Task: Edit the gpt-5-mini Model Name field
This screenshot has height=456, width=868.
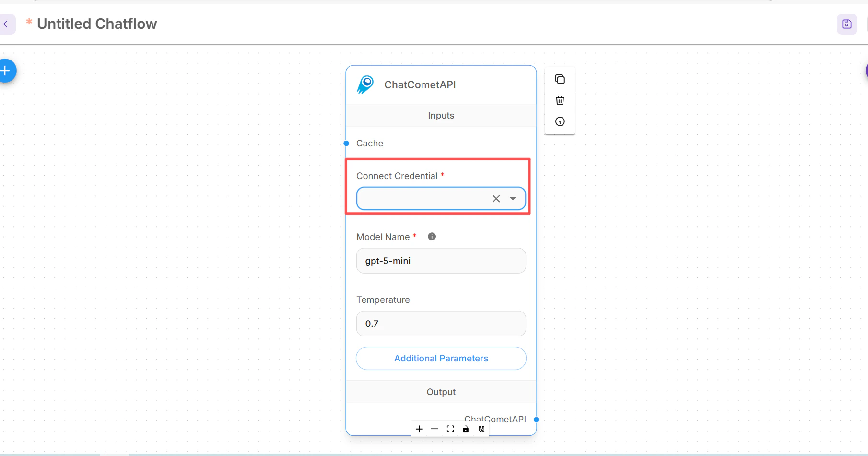Action: pyautogui.click(x=441, y=261)
